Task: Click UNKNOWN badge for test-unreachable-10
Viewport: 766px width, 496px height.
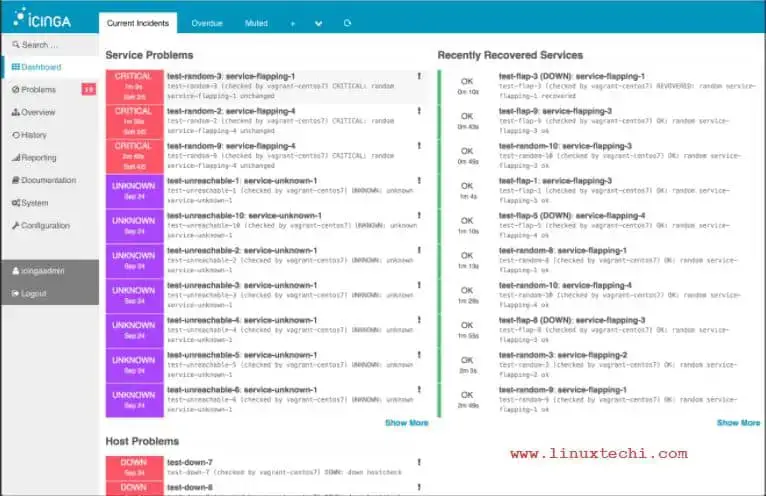Action: click(134, 226)
